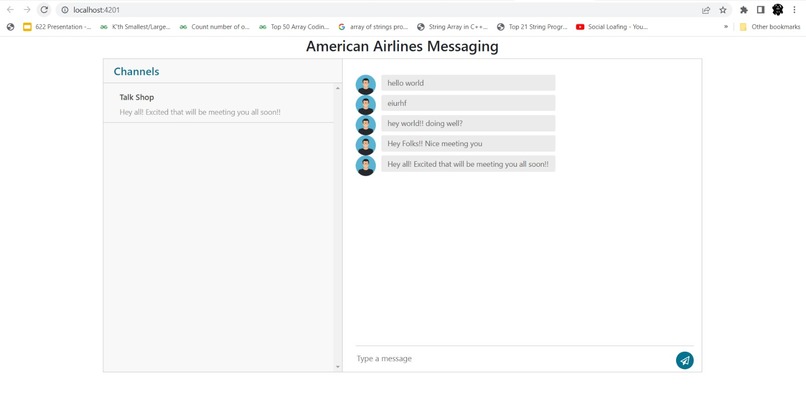The width and height of the screenshot is (806, 402).
Task: Click the 'American Airlines Messaging' title
Action: point(402,46)
